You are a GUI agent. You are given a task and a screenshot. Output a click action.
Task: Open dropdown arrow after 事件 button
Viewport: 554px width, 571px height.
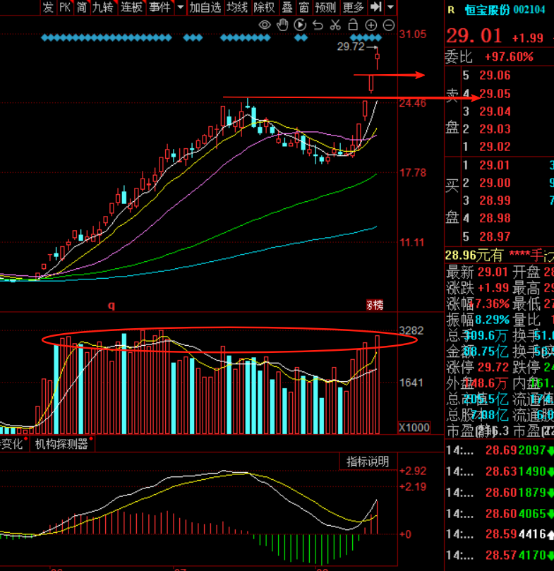[180, 7]
